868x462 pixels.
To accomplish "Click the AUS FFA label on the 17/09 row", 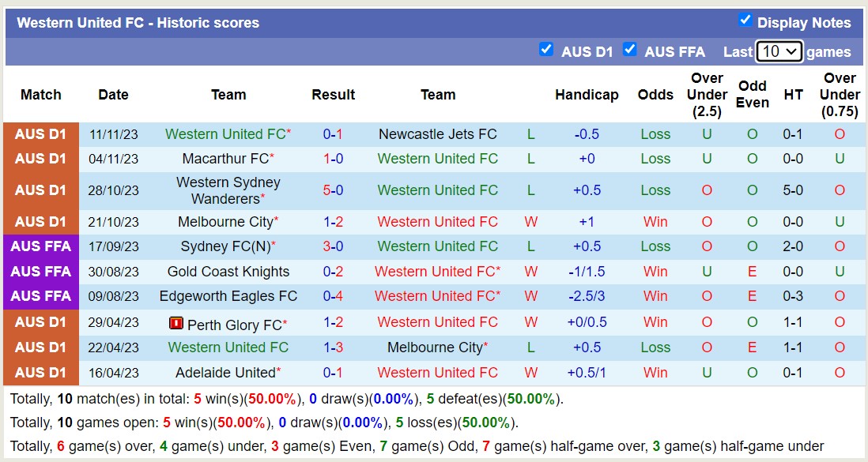I will (40, 246).
